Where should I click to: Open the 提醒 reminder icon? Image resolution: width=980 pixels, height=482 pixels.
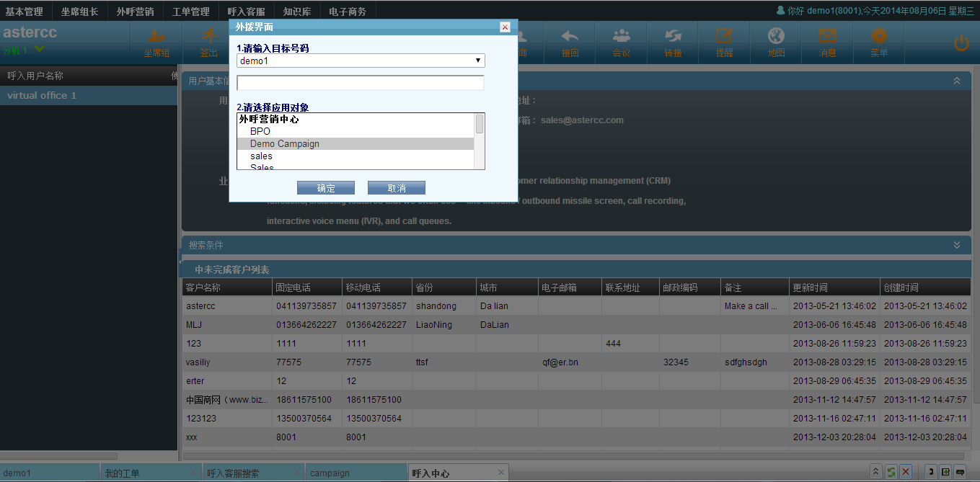(724, 43)
